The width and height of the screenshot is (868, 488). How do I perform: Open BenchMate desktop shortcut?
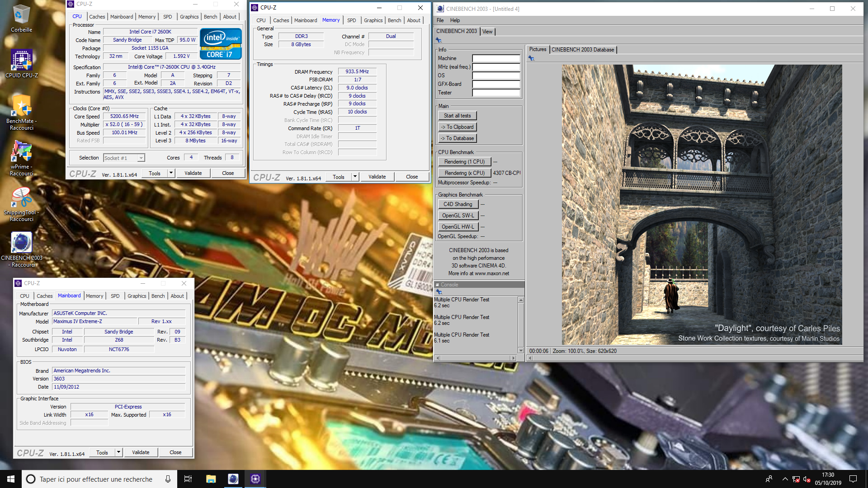point(21,113)
